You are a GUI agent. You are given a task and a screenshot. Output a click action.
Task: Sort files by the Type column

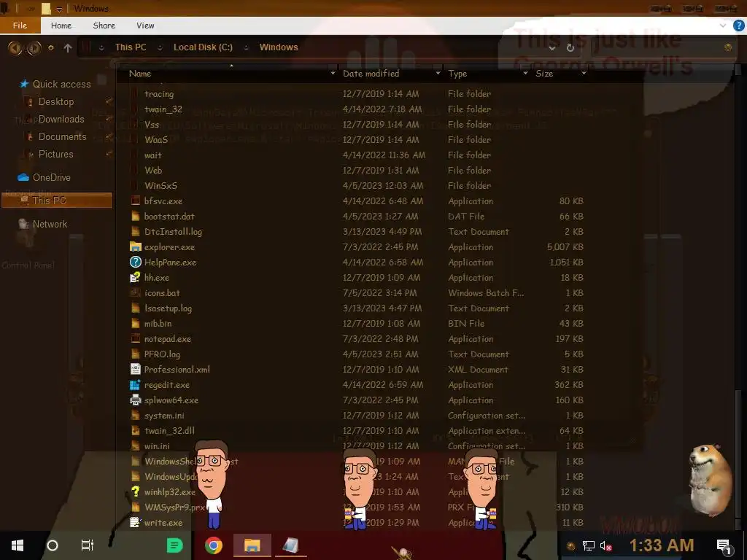point(457,74)
